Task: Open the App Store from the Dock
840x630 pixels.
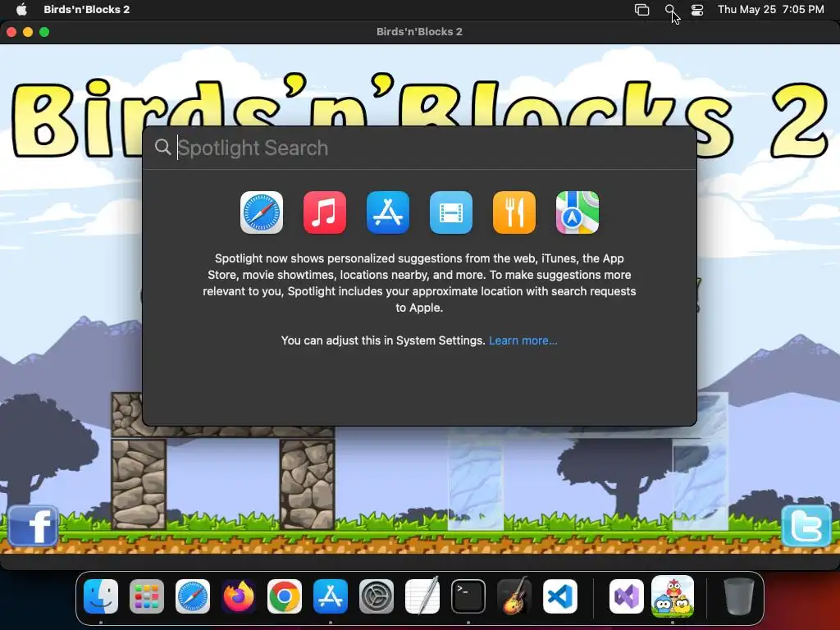Action: [331, 596]
